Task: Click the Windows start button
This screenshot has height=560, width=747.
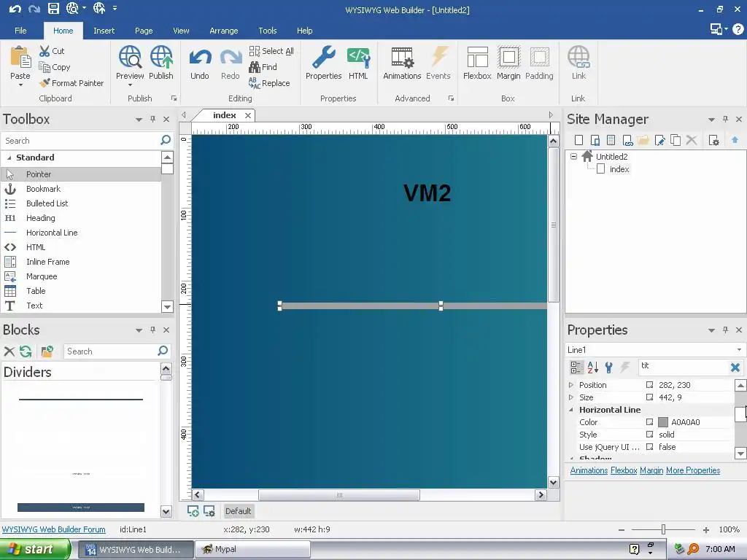Action: point(34,550)
